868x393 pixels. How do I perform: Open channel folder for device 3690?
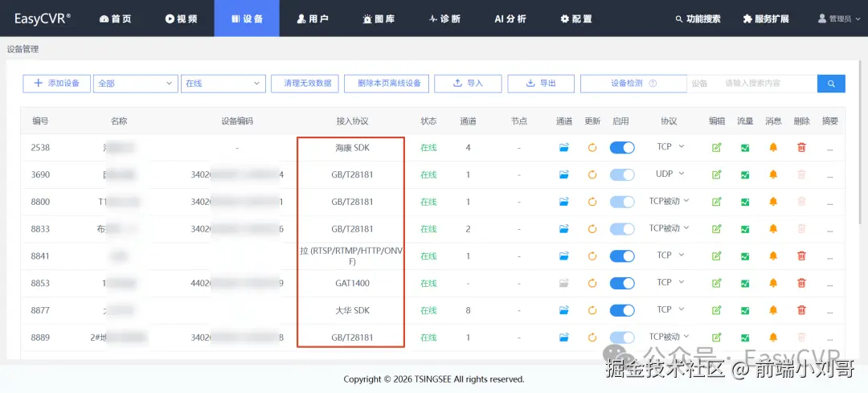coord(564,175)
